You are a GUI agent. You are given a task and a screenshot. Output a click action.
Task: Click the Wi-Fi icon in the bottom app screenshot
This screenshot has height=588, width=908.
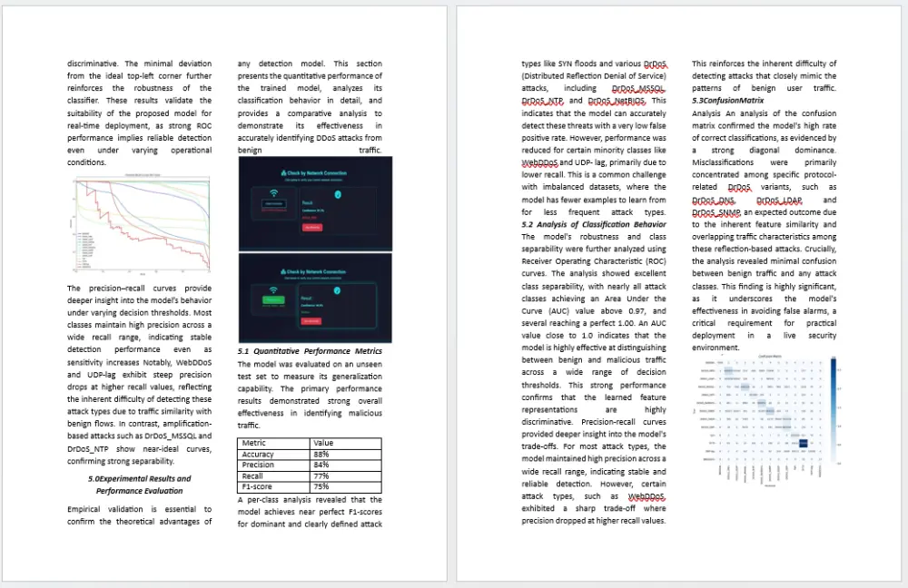274,289
